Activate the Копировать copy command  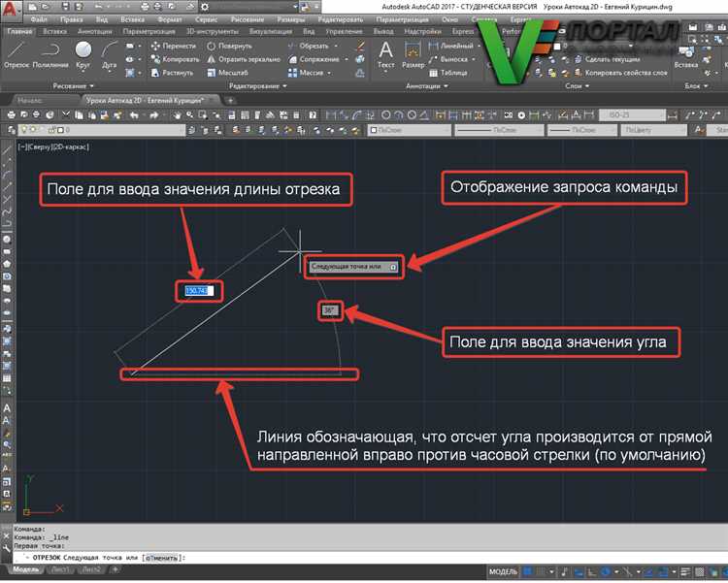pos(175,59)
